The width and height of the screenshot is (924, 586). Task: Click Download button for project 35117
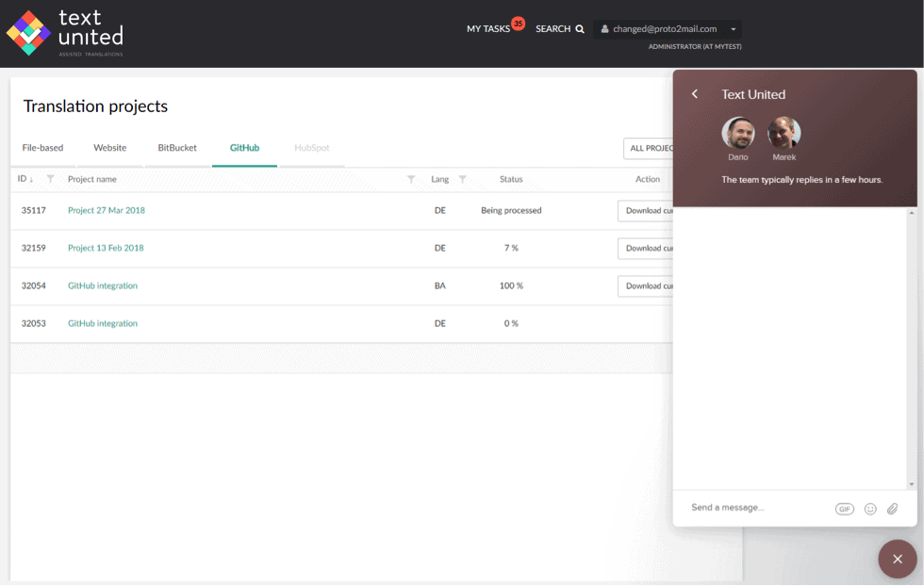(645, 211)
